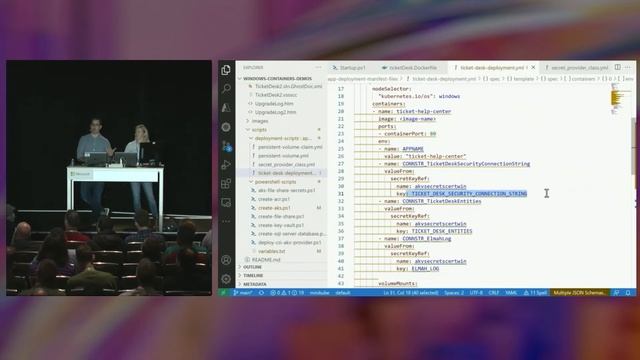Click the Spell warnings status item
640x360 pixels.
pos(535,293)
